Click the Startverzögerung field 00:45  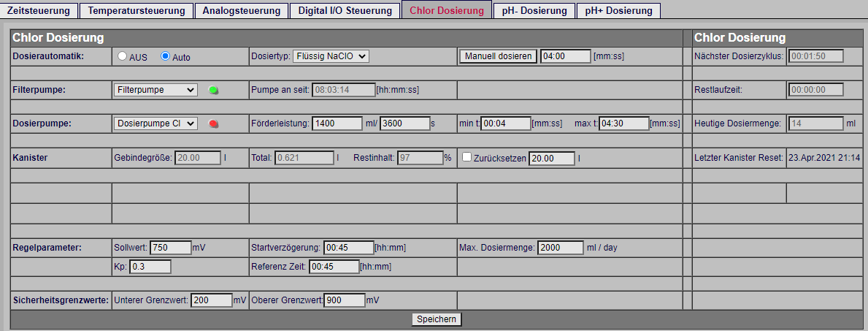click(x=349, y=247)
